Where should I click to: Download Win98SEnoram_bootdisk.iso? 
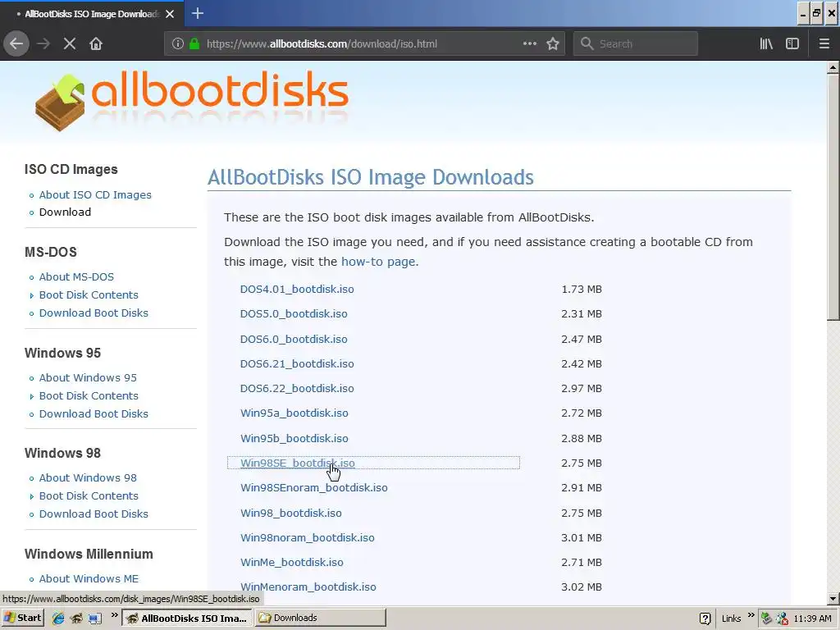pyautogui.click(x=314, y=487)
